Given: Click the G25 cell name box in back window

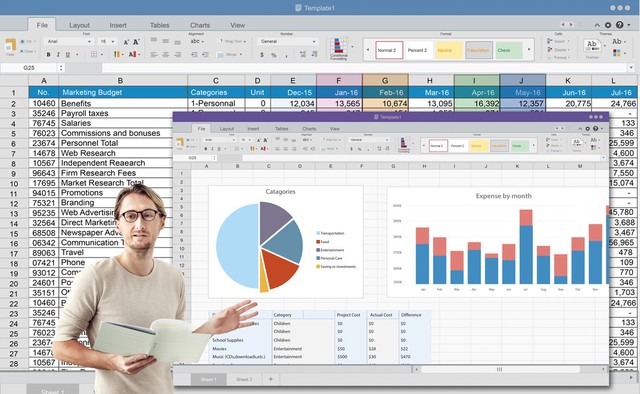Looking at the screenshot, I should click(x=29, y=68).
